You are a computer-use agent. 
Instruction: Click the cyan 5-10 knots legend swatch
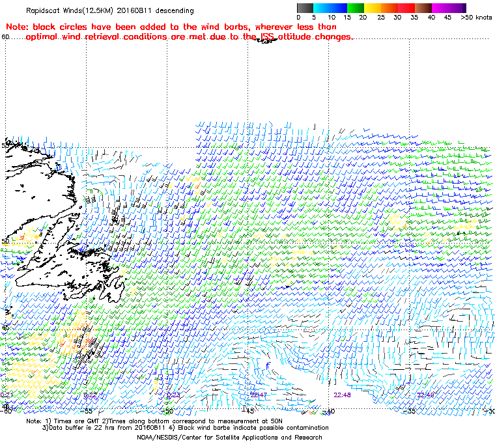pos(322,8)
